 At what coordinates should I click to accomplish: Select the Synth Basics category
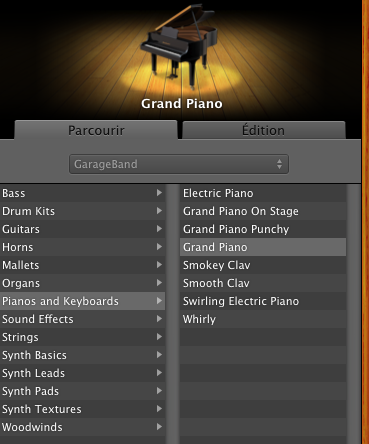pos(82,355)
